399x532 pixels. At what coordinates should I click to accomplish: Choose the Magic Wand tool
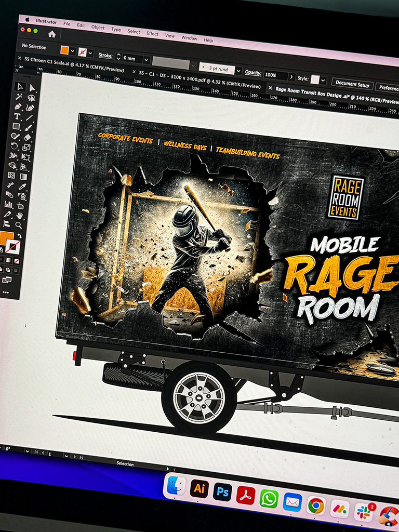coord(19,96)
